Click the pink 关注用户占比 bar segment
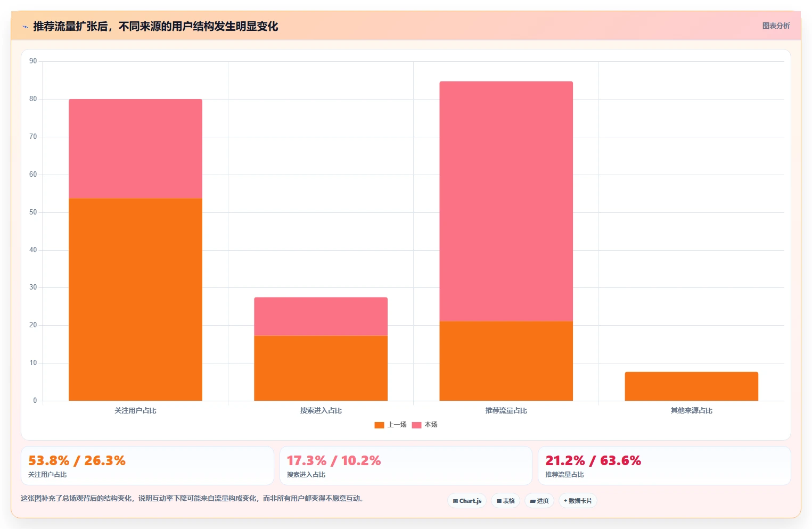The width and height of the screenshot is (812, 529). coord(135,148)
